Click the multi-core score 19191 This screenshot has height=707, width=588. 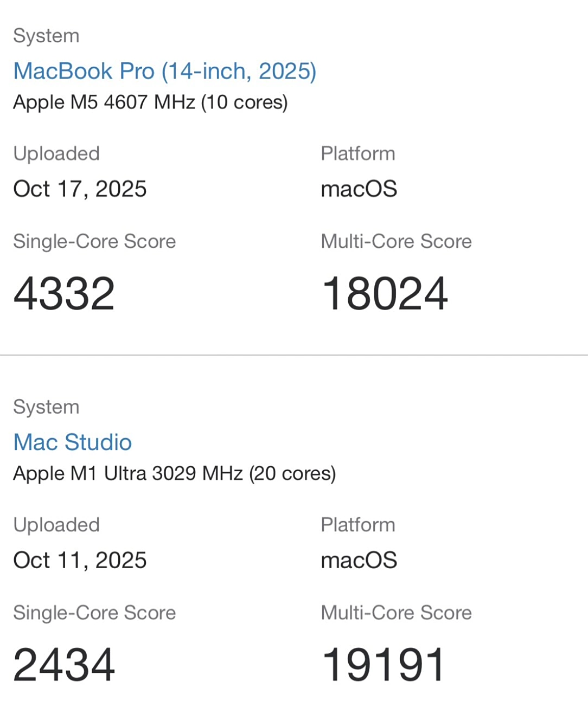pos(384,665)
